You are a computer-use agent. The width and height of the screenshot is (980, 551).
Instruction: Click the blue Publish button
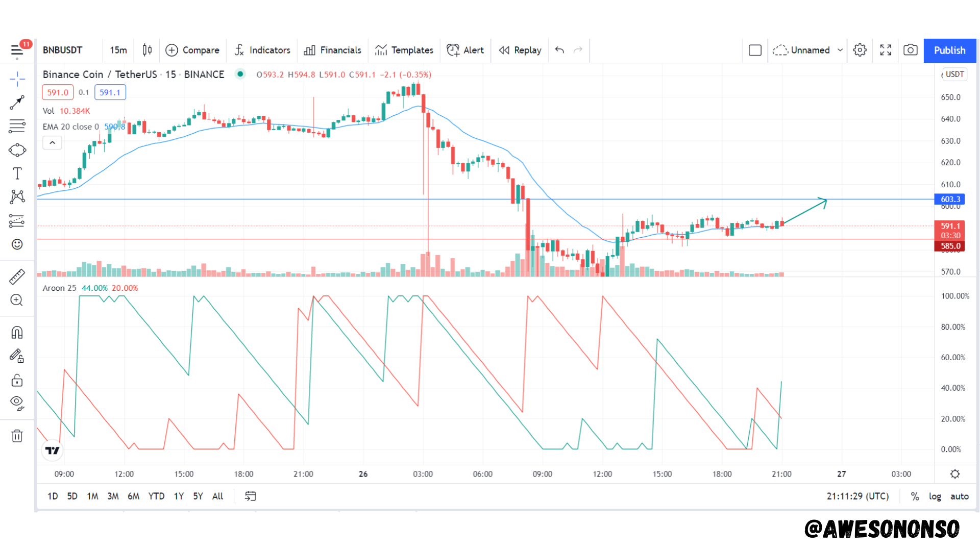click(949, 51)
